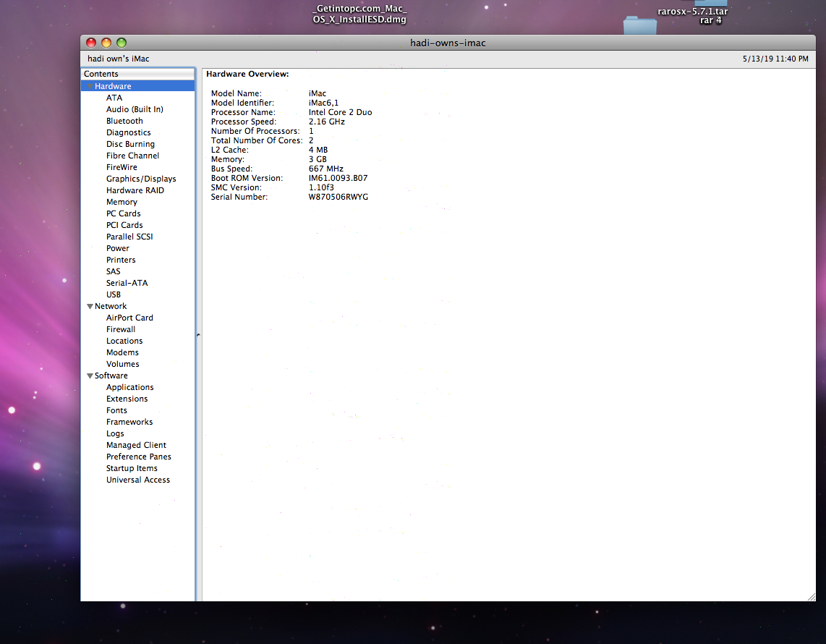
Task: Click the Contents column header
Action: coord(138,74)
